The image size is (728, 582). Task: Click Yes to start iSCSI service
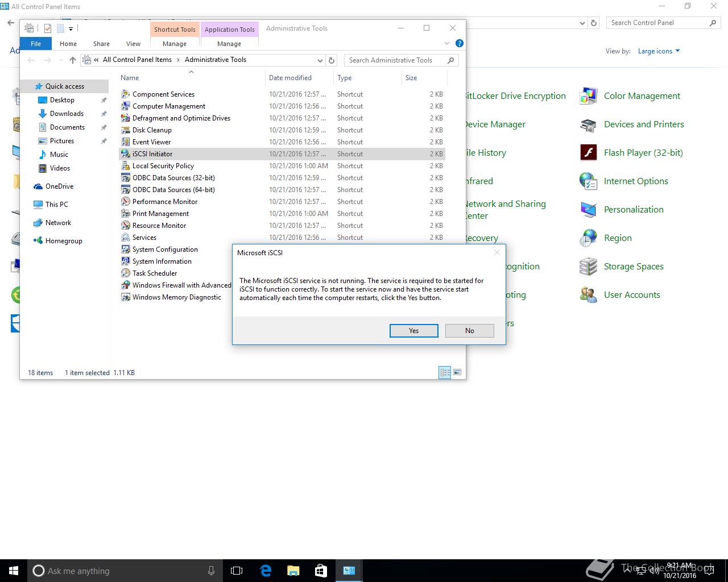414,331
